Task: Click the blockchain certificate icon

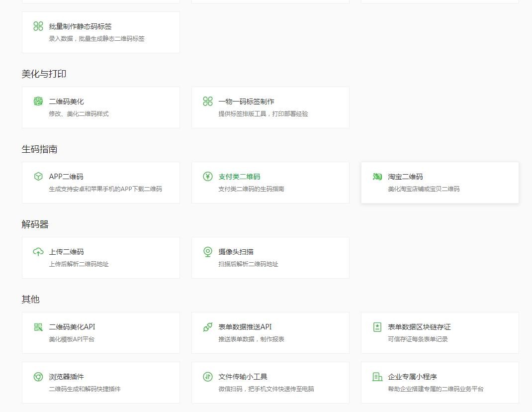Action: (x=377, y=327)
